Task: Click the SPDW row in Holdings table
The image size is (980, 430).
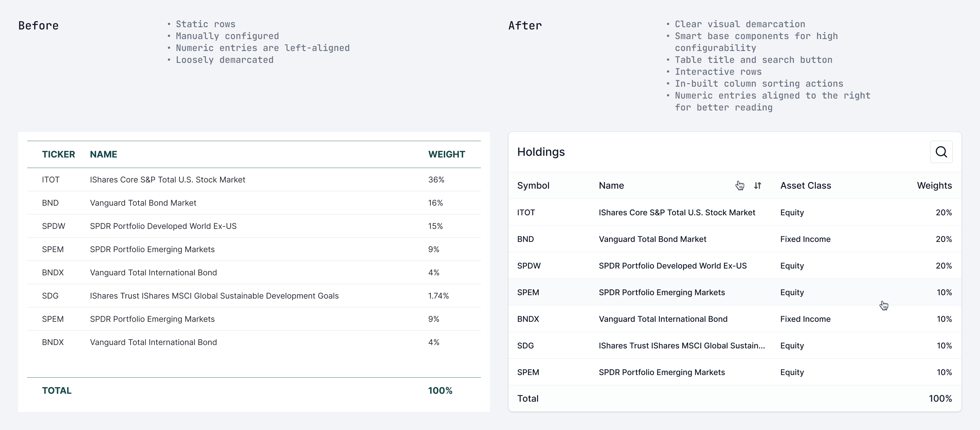Action: point(734,266)
